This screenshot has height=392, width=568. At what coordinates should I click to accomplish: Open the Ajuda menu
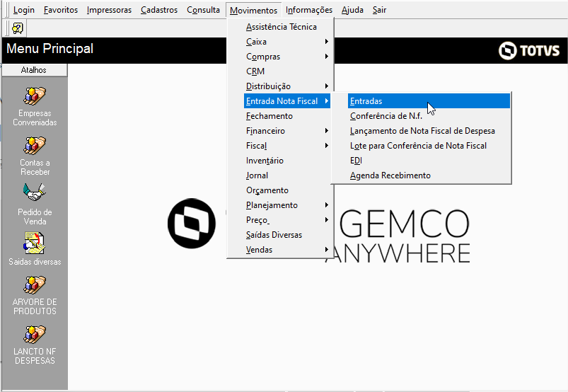tap(352, 10)
